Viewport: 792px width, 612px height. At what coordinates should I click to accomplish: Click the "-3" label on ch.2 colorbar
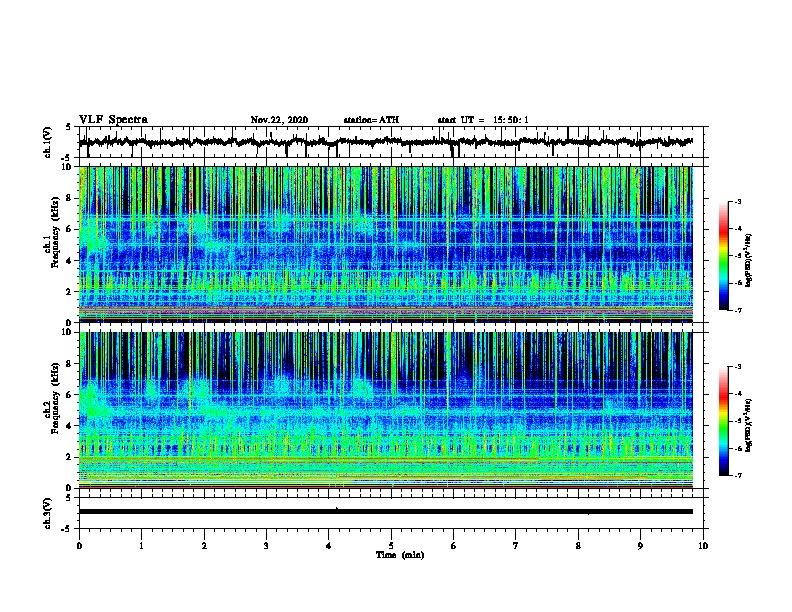pyautogui.click(x=737, y=367)
